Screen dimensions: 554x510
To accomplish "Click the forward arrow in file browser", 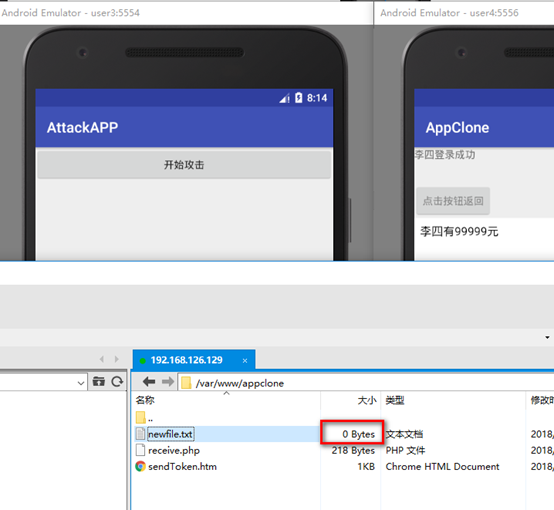I will (167, 382).
